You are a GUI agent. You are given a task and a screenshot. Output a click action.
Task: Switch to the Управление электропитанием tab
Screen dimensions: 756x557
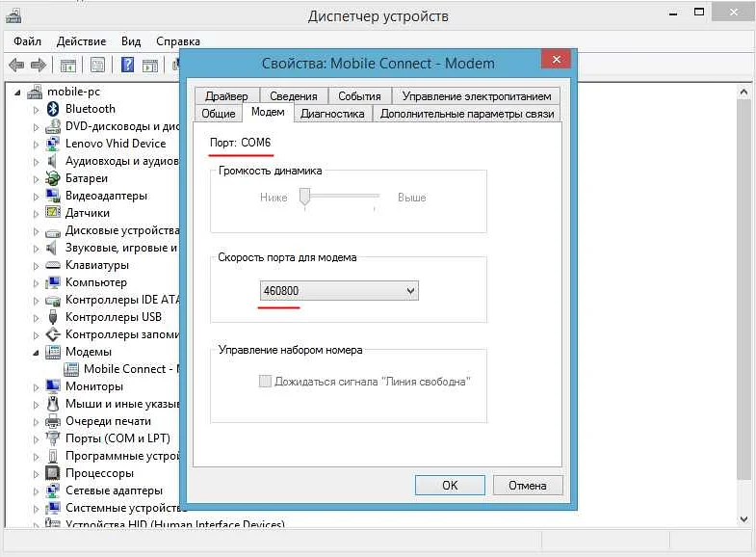[477, 96]
